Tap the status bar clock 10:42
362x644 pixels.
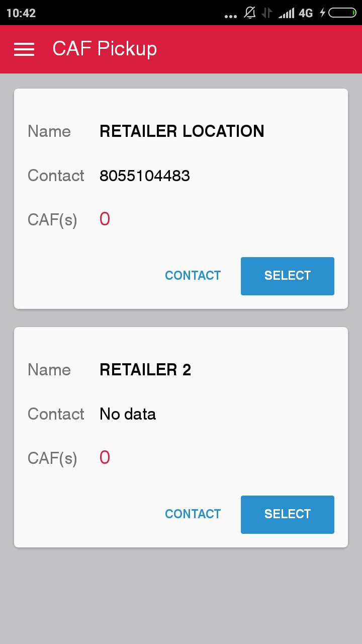tap(21, 13)
